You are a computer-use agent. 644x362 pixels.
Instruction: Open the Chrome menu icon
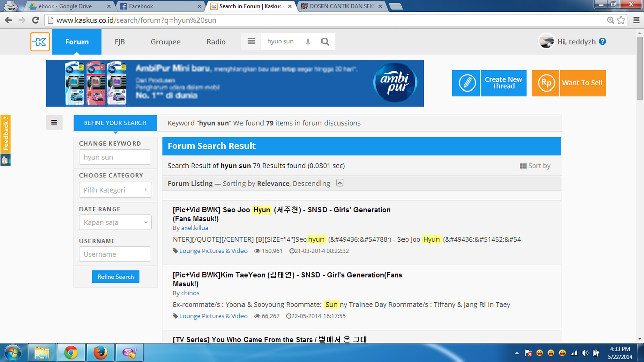click(x=636, y=20)
